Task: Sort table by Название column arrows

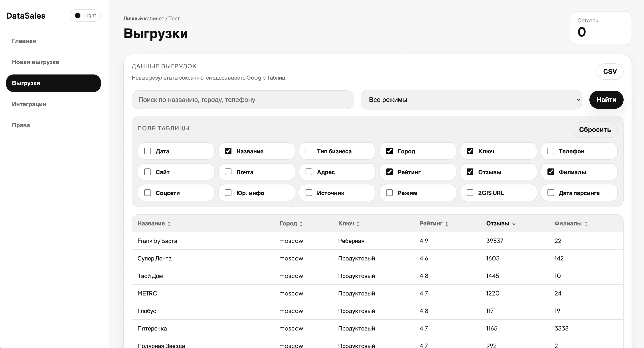Action: click(x=169, y=224)
